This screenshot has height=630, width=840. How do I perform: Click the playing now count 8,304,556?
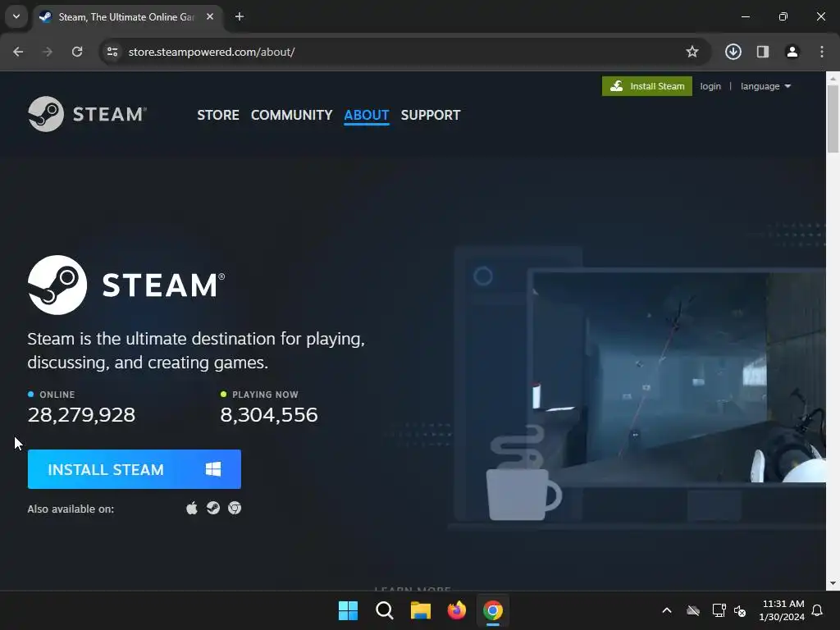pos(269,414)
